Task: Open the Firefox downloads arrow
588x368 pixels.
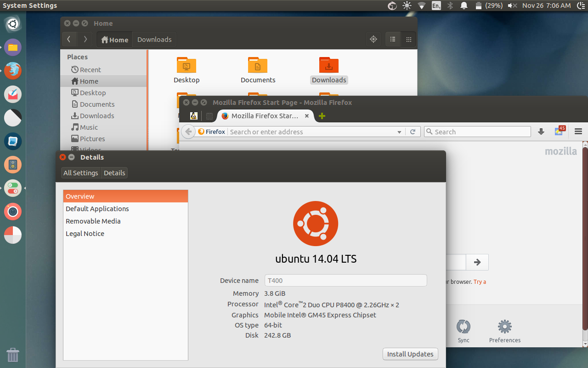Action: 541,132
